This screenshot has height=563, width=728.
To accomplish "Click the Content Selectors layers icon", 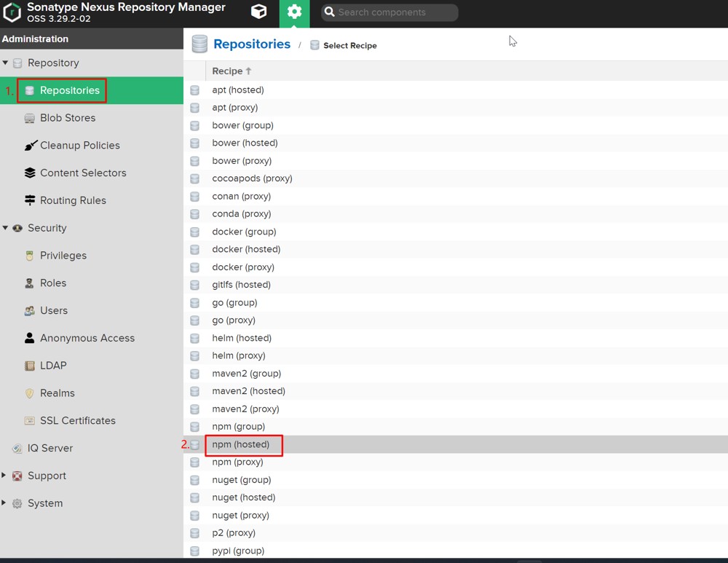I will [x=30, y=173].
